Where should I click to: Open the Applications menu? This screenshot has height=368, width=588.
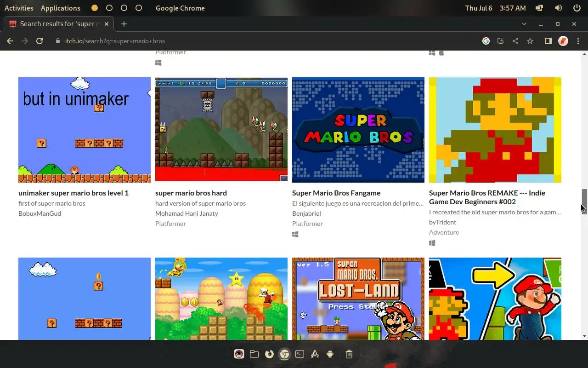coord(60,8)
